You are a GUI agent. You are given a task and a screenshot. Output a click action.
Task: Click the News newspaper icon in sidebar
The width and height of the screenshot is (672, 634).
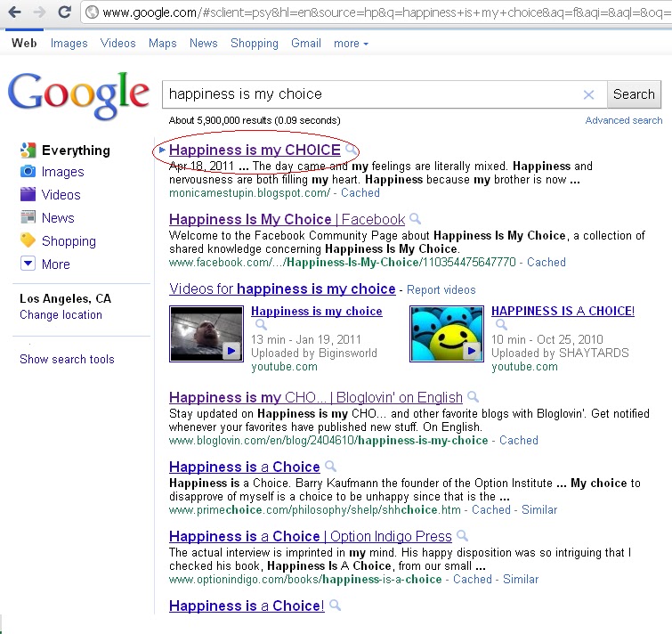click(x=28, y=217)
